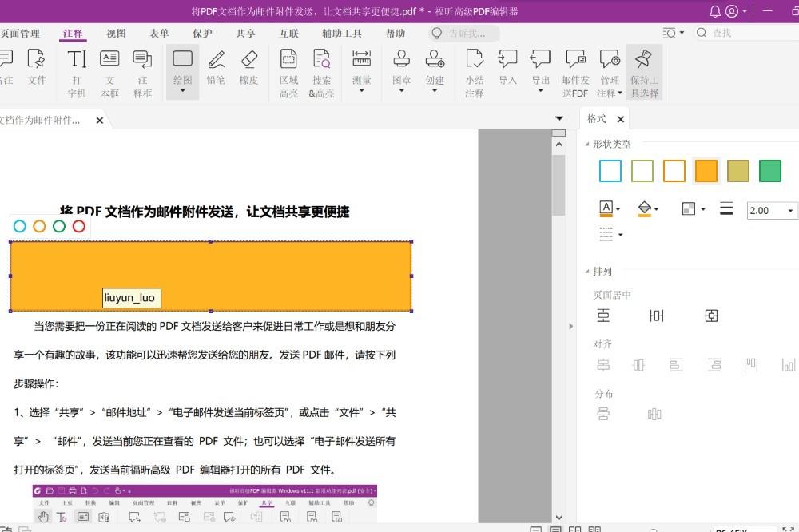The width and height of the screenshot is (799, 532).
Task: Open the Measure (测量) tool
Action: tap(362, 71)
